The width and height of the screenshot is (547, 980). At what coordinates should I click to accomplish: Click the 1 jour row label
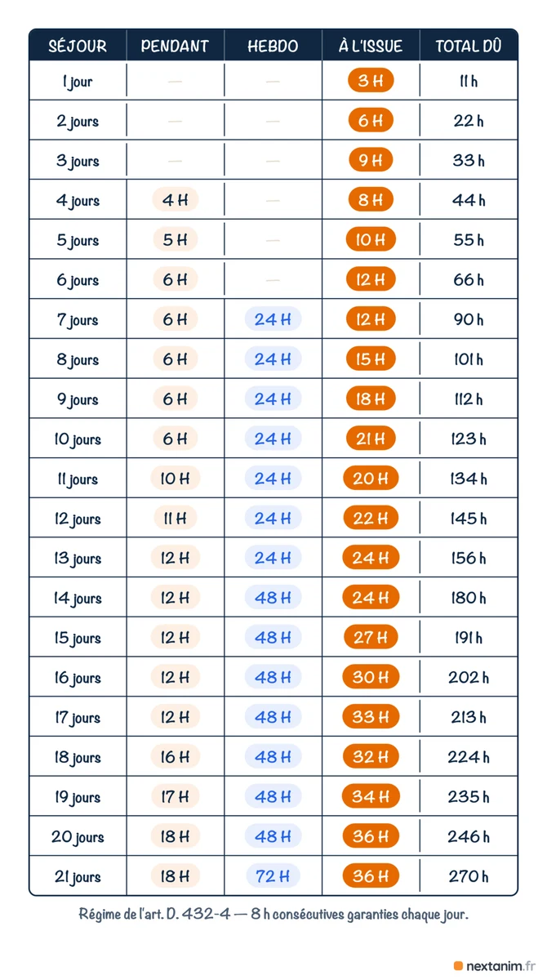(x=78, y=81)
